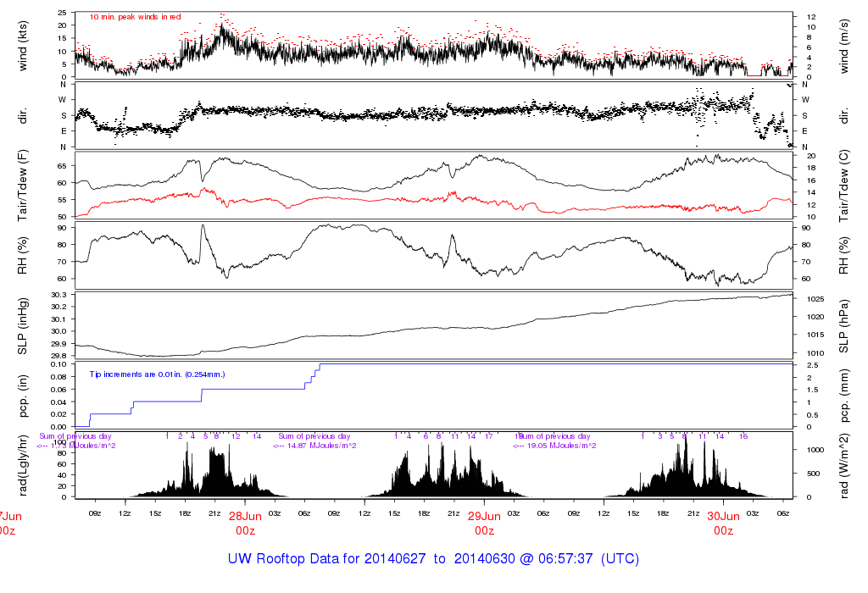Click the '29.8' tick on SLP (inHg) axis
This screenshot has height=593, width=868.
tap(58, 356)
